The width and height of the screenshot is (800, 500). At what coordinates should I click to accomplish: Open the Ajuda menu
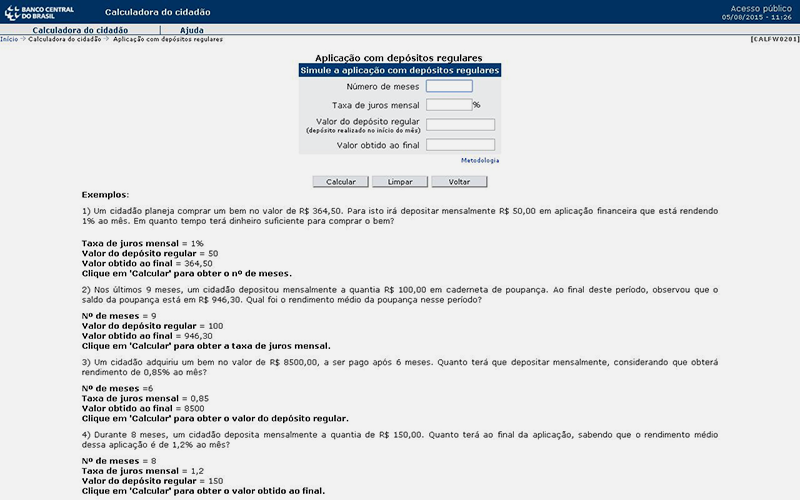(x=191, y=30)
